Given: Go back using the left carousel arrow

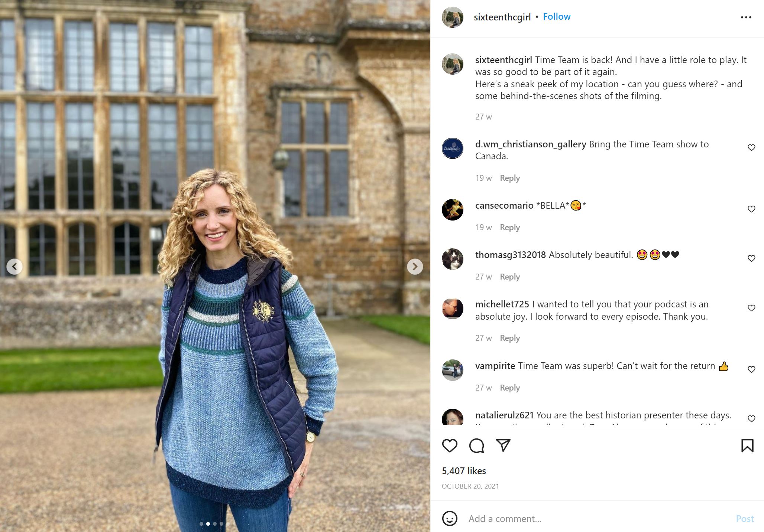Looking at the screenshot, I should click(x=14, y=266).
